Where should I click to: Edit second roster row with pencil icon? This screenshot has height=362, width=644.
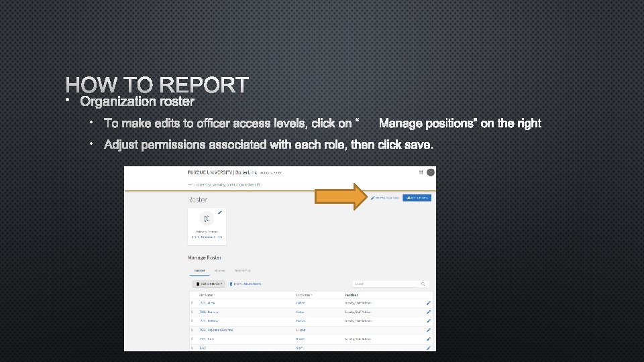click(429, 312)
